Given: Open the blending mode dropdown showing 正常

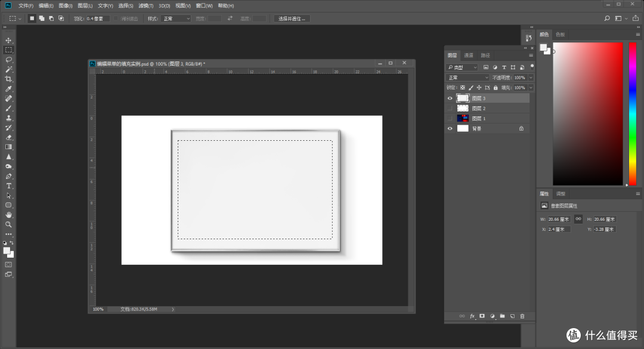Looking at the screenshot, I should (x=466, y=77).
